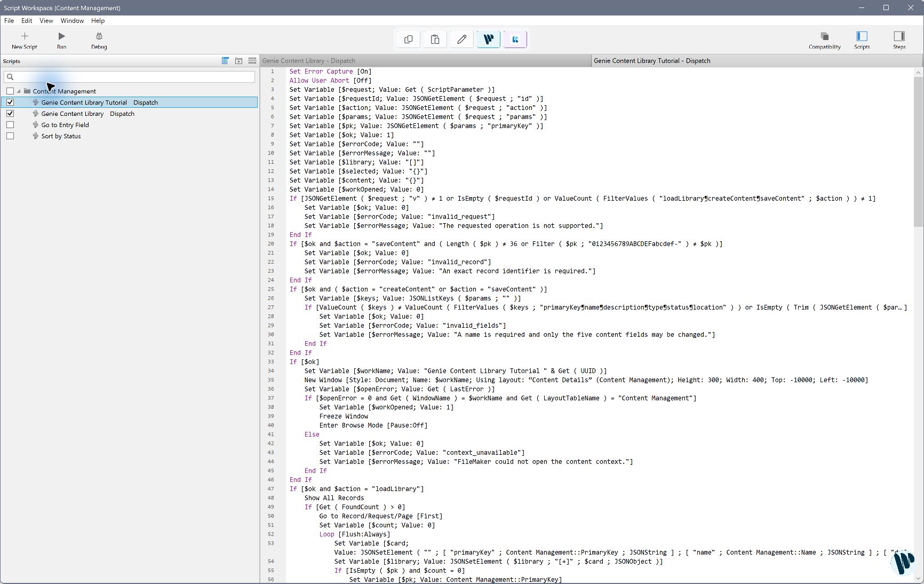The width and height of the screenshot is (924, 584).
Task: Click the new script icon in Scripts header
Action: point(225,61)
